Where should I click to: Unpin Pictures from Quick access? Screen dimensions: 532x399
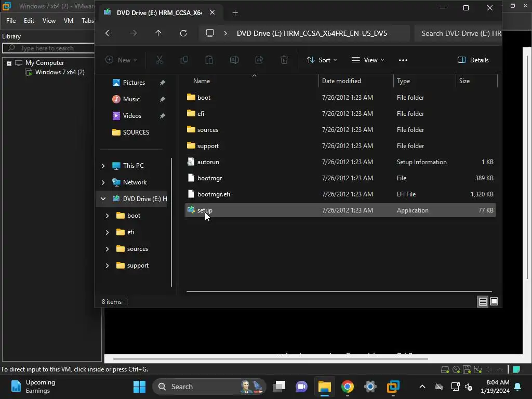163,83
